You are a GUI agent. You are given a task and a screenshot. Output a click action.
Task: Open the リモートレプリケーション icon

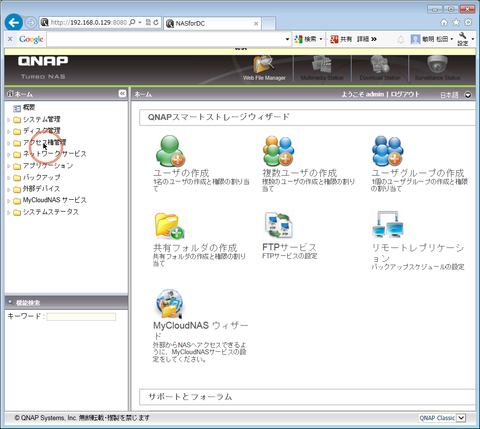tap(388, 224)
